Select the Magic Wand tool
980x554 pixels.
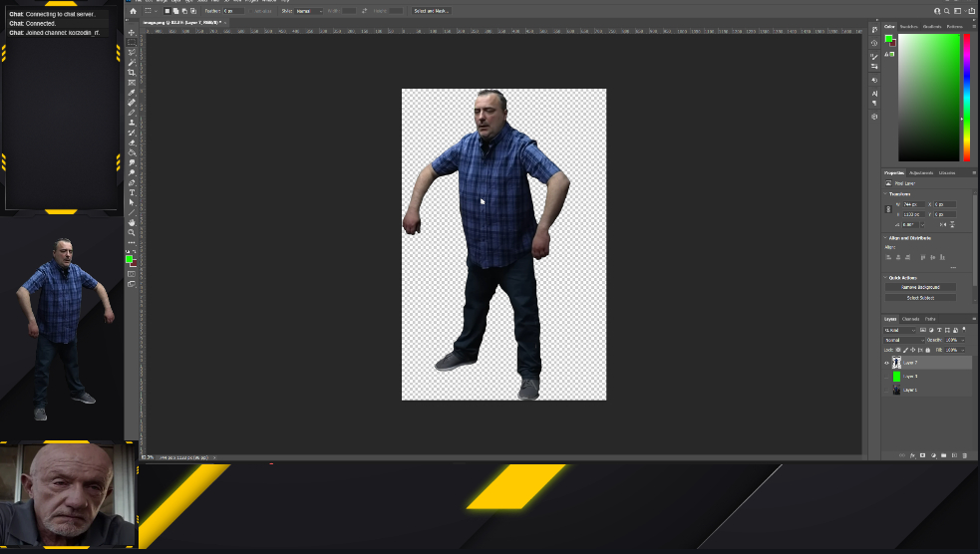point(132,63)
